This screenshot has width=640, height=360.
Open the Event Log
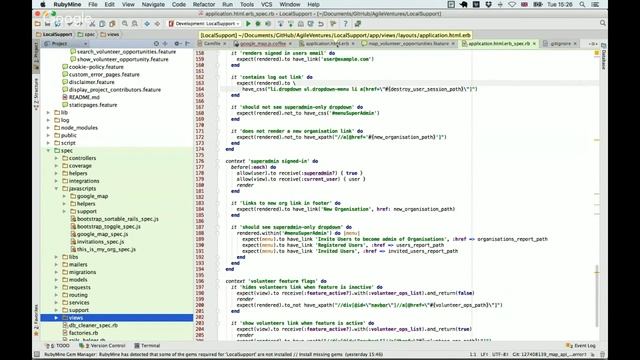click(x=581, y=346)
